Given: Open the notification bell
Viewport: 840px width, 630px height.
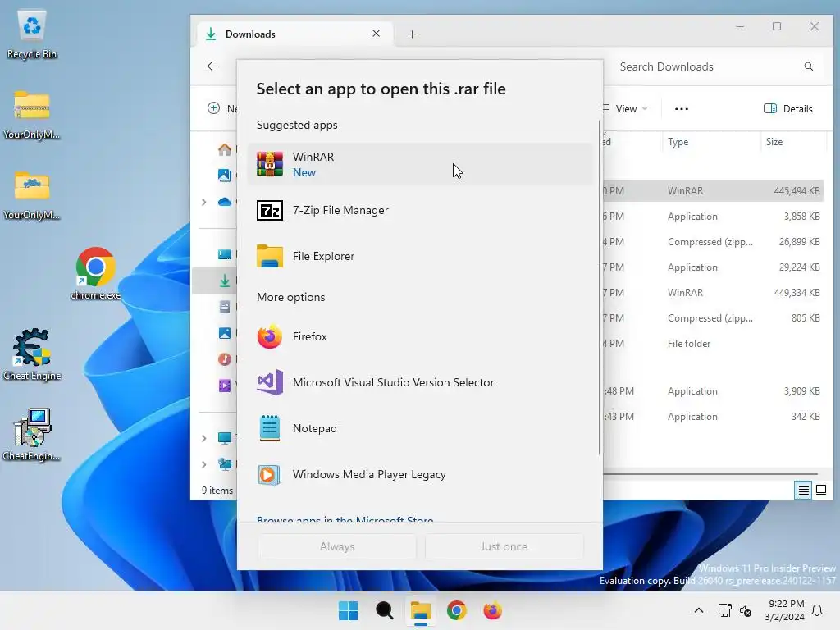Looking at the screenshot, I should coord(818,610).
